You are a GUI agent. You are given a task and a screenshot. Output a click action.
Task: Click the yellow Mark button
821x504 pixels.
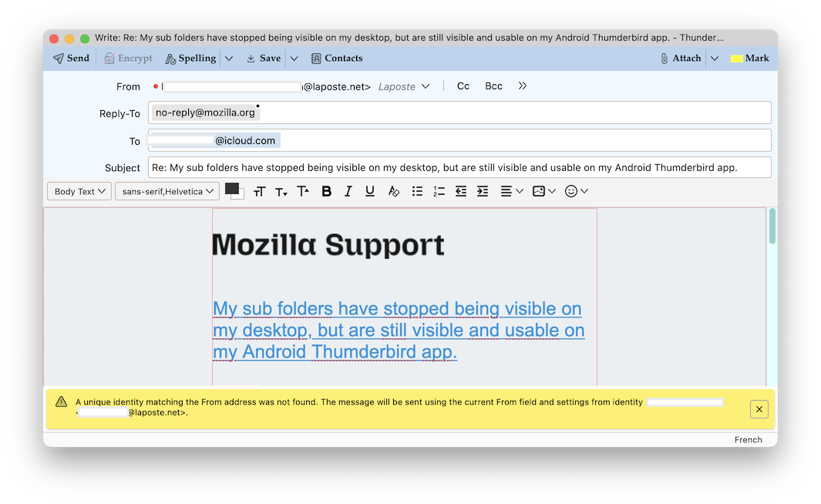pyautogui.click(x=750, y=58)
